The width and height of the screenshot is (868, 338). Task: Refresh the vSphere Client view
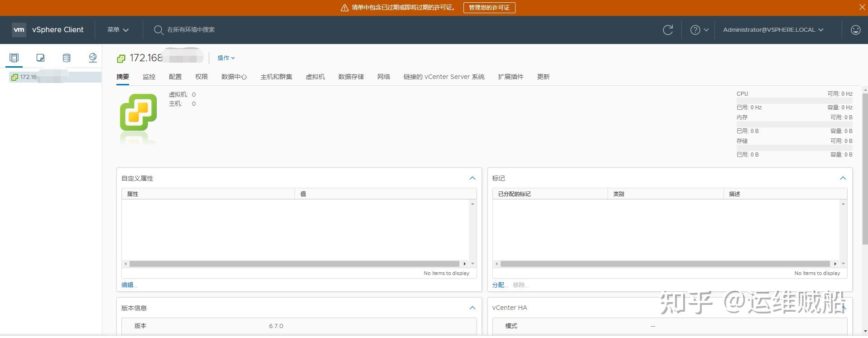(x=668, y=30)
